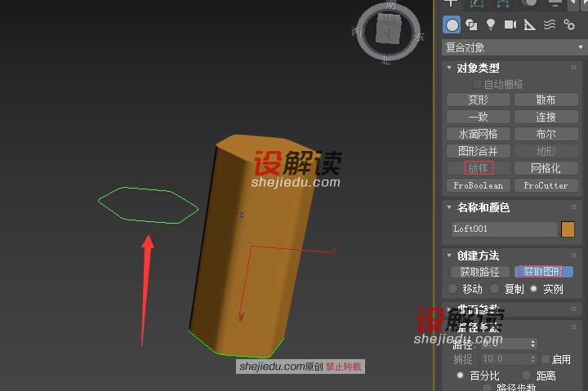Collapse the 创建方法 rollout

coord(449,255)
